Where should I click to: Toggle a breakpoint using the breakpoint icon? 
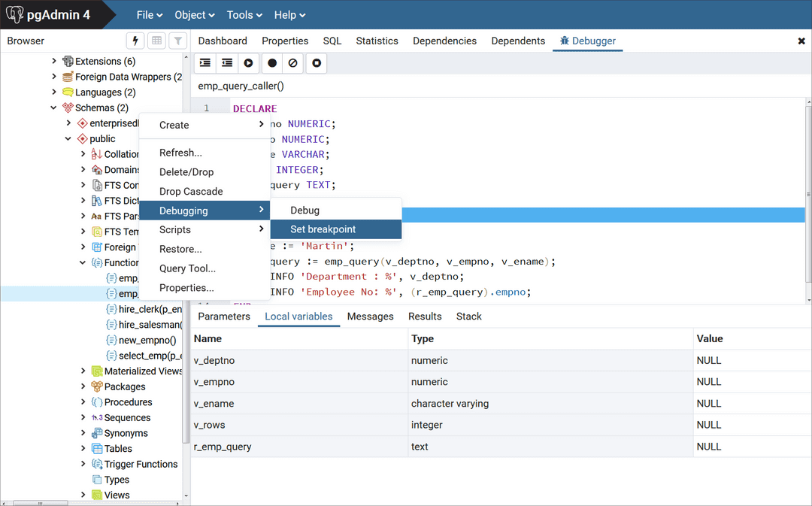pyautogui.click(x=271, y=63)
